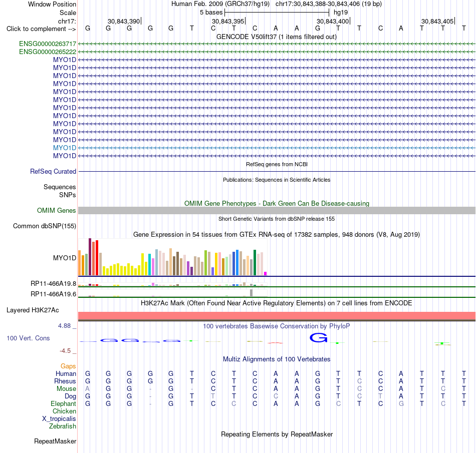
Task: Click the Layered H3K27Ac track label
Action: tap(33, 310)
